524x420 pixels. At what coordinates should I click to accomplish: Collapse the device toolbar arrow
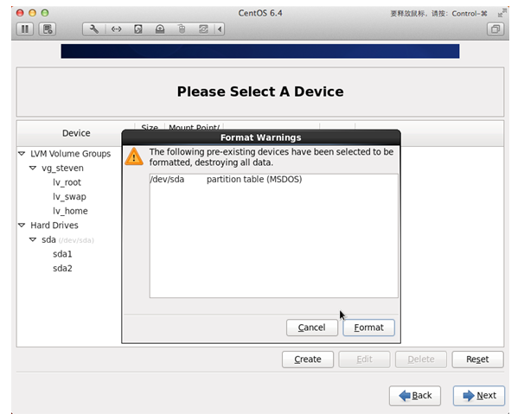pyautogui.click(x=220, y=29)
